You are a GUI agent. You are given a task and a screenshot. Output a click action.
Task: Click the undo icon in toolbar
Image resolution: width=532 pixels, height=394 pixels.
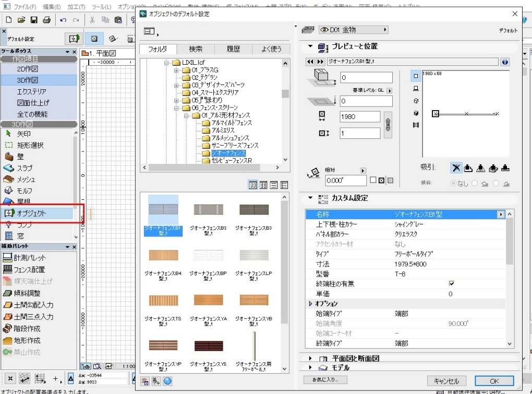point(63,20)
